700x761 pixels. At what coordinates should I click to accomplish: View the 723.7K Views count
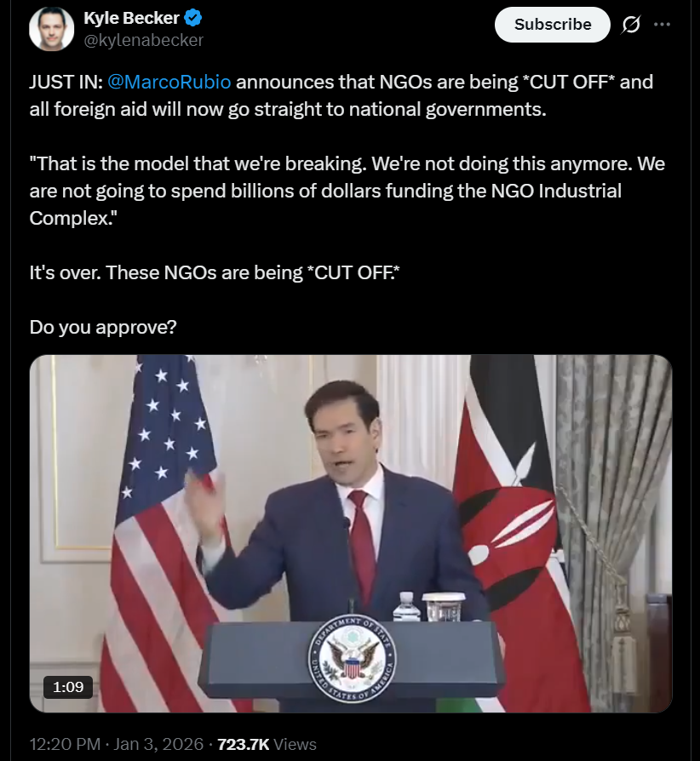[x=267, y=744]
